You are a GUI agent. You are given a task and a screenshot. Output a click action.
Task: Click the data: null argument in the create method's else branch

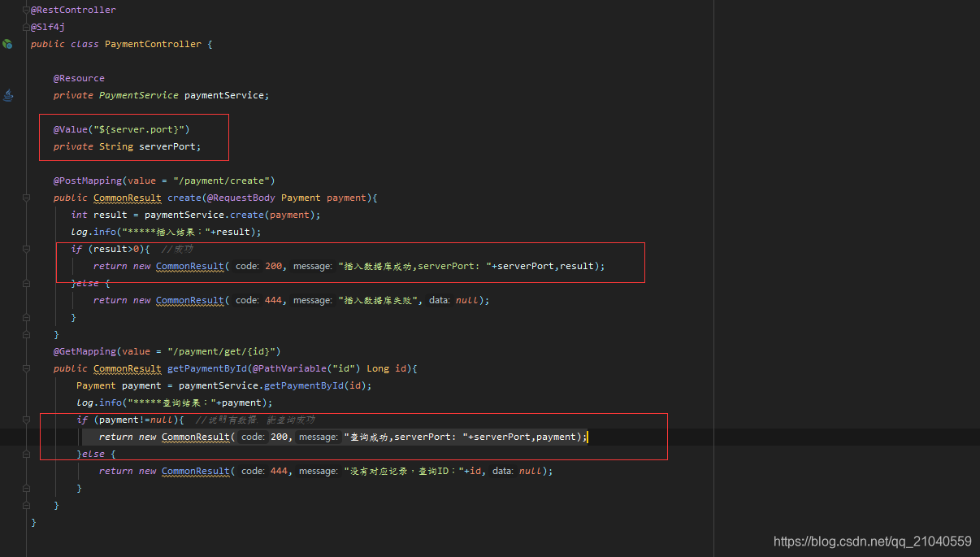click(x=453, y=300)
